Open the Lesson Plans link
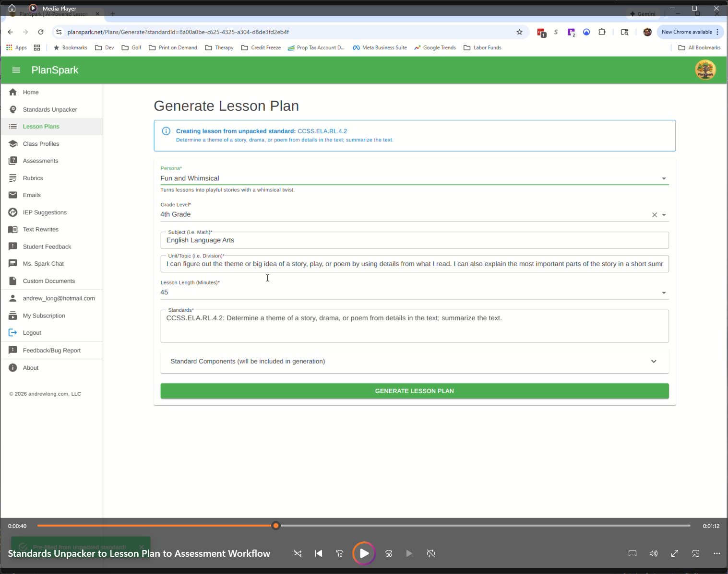The height and width of the screenshot is (574, 728). [x=41, y=126]
